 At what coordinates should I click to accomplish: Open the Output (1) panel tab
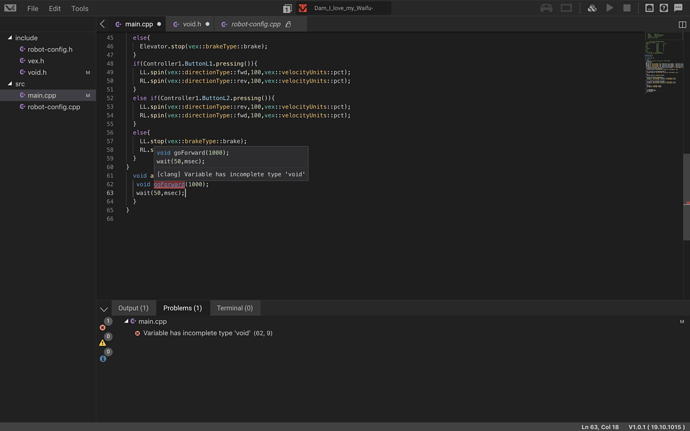point(133,308)
